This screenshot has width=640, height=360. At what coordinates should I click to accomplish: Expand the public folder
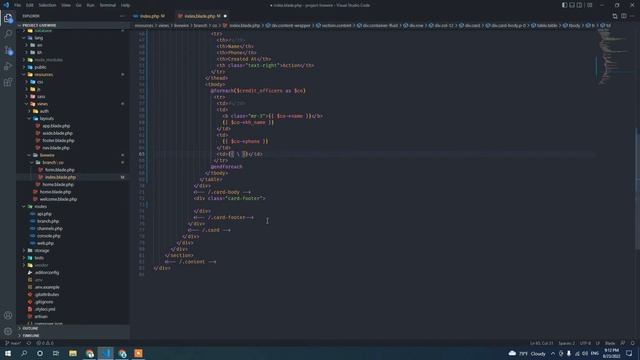point(40,67)
